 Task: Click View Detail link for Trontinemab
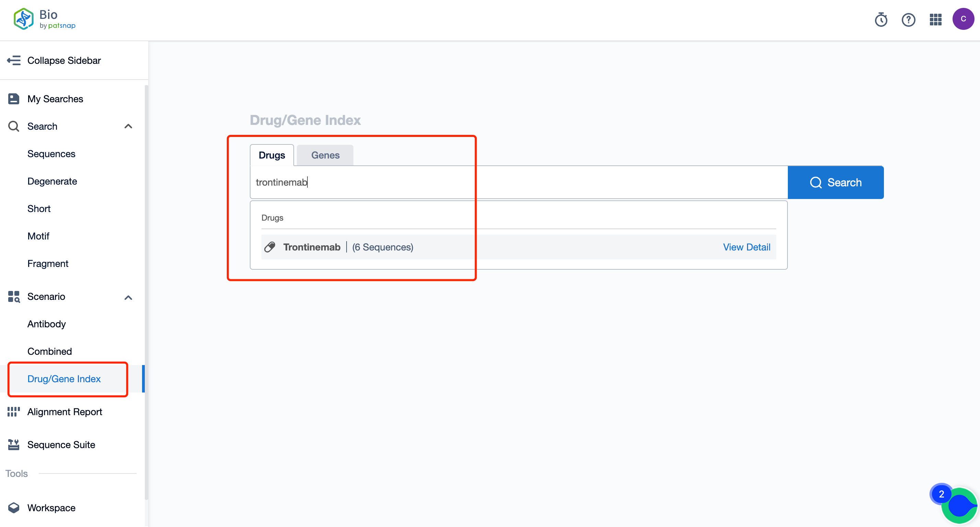point(747,247)
